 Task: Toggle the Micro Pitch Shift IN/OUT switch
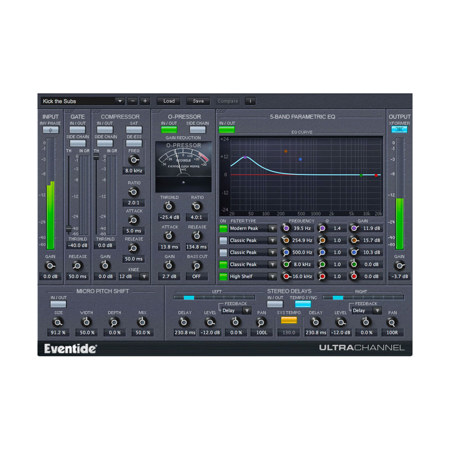tap(58, 304)
